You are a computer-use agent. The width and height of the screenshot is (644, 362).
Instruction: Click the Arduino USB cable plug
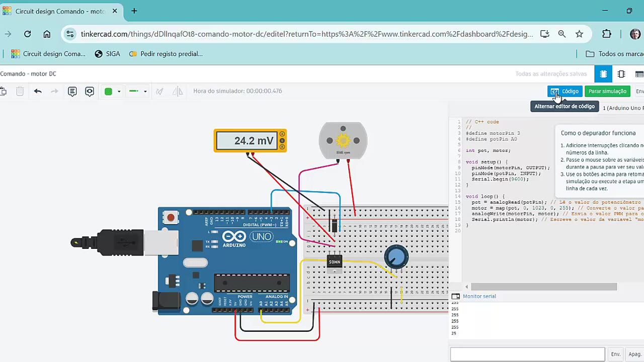pos(124,242)
